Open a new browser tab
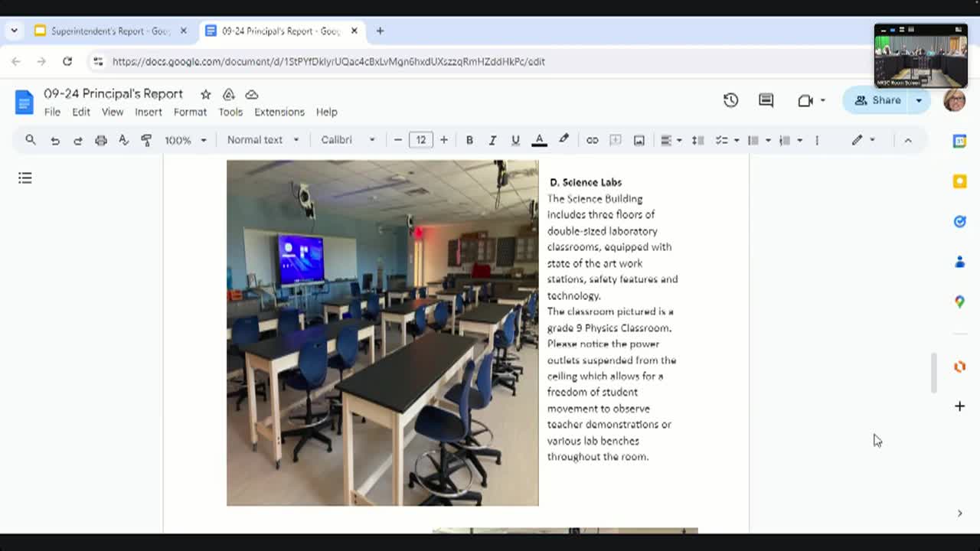Viewport: 980px width, 551px height. tap(380, 31)
